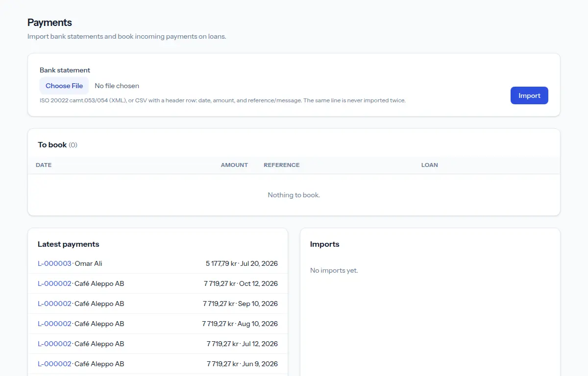Image resolution: width=588 pixels, height=376 pixels.
Task: Open L-000002 link in Aug 10, 2026 row
Action: pyautogui.click(x=54, y=324)
